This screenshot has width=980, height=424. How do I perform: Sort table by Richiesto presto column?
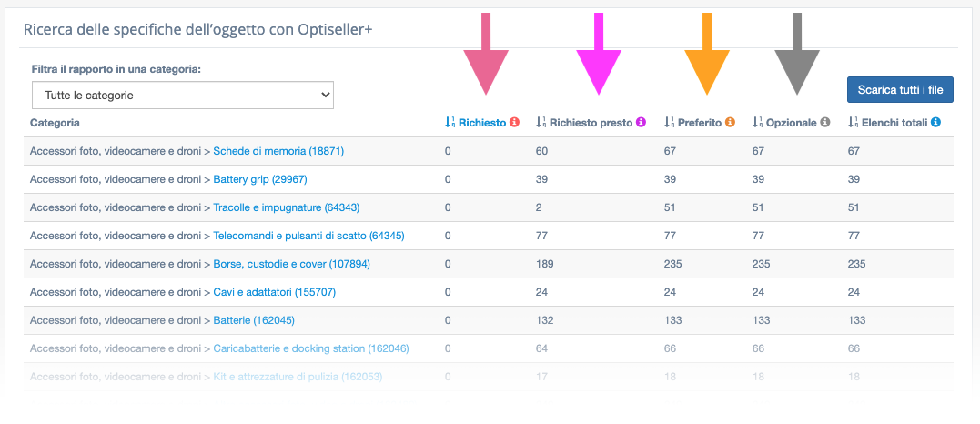(x=591, y=123)
